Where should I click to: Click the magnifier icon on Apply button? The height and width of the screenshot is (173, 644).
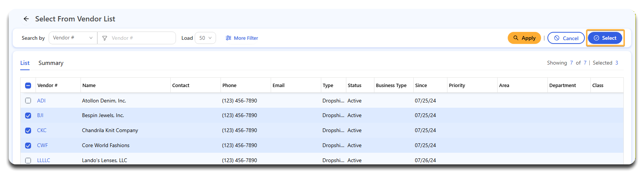pos(516,38)
